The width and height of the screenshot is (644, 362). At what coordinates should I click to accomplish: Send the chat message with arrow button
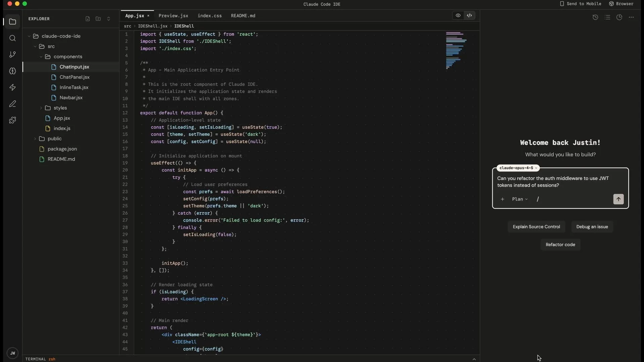coord(618,199)
